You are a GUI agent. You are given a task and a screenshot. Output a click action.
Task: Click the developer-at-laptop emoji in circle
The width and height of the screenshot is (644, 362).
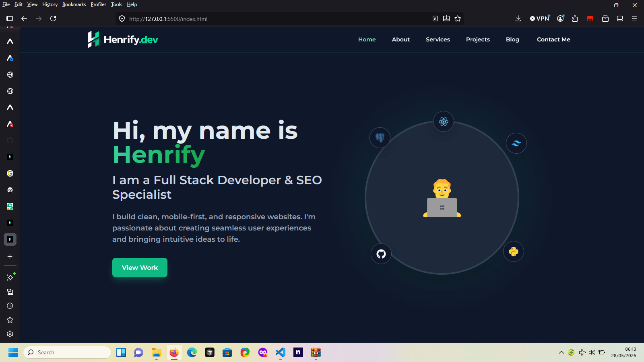[x=442, y=198]
